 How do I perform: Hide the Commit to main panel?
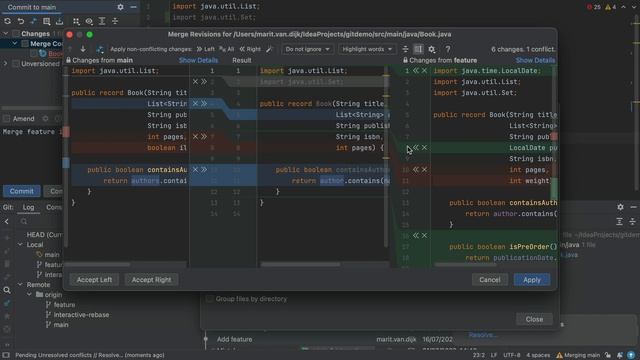point(133,7)
